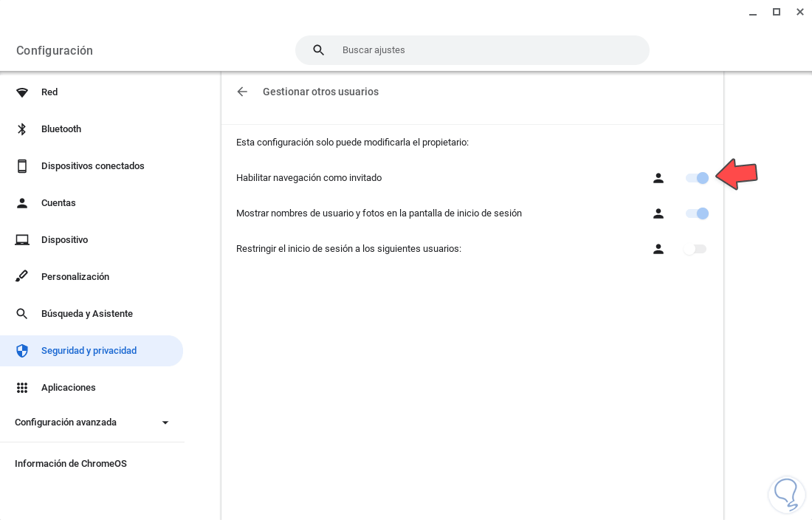The image size is (812, 520).
Task: Click the back arrow beside Gestionar otros usuarios
Action: coord(242,92)
